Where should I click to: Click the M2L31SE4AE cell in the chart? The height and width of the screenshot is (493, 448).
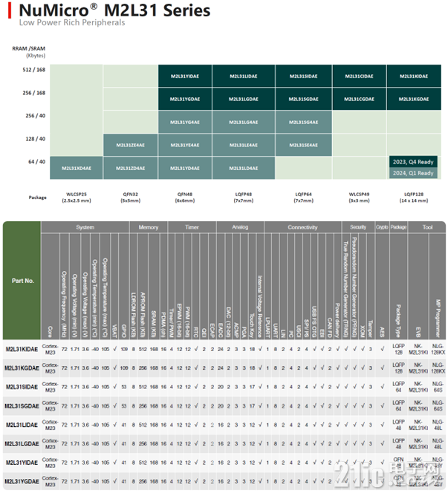click(x=304, y=145)
